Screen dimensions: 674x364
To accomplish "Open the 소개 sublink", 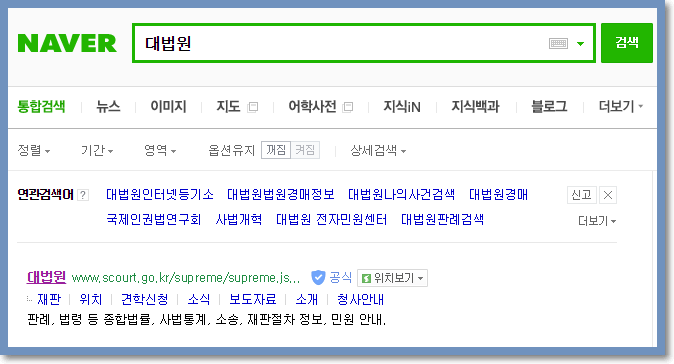I will click(307, 299).
